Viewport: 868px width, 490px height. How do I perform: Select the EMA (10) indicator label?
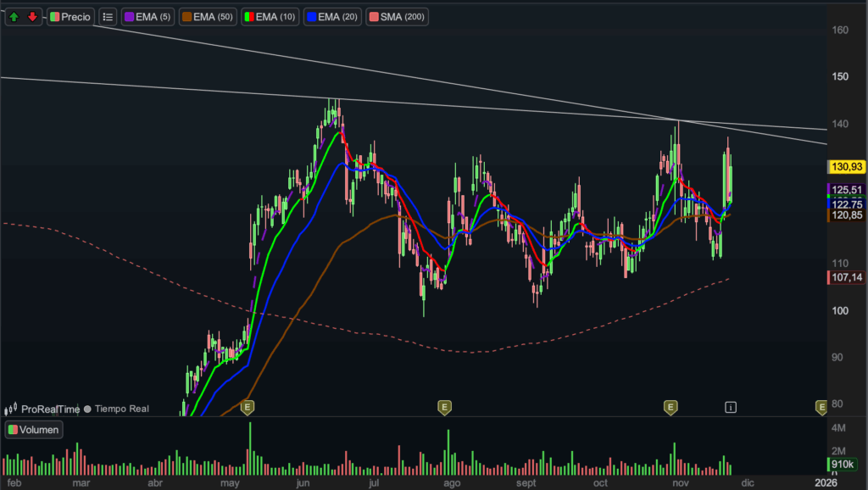tap(270, 17)
